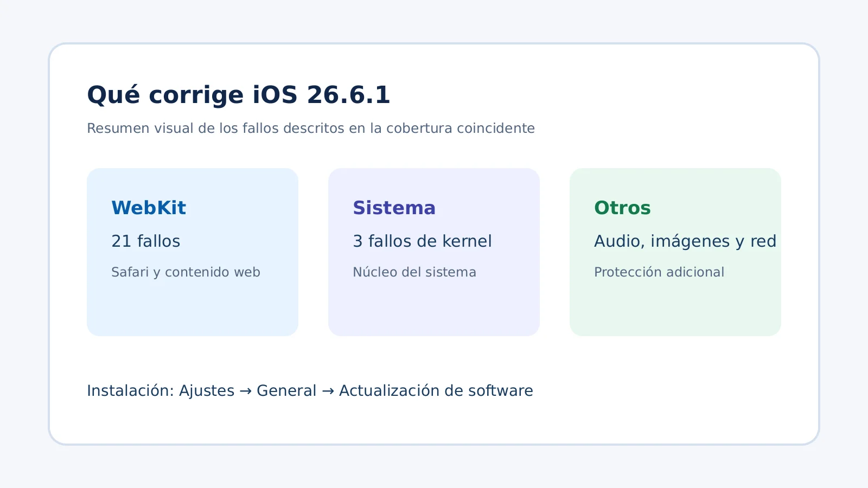Click the '21 fallos' text
This screenshot has height=488, width=868.
click(x=145, y=241)
